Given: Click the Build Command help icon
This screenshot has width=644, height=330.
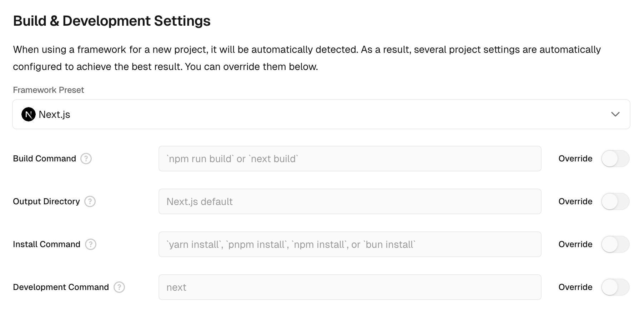Looking at the screenshot, I should point(86,159).
